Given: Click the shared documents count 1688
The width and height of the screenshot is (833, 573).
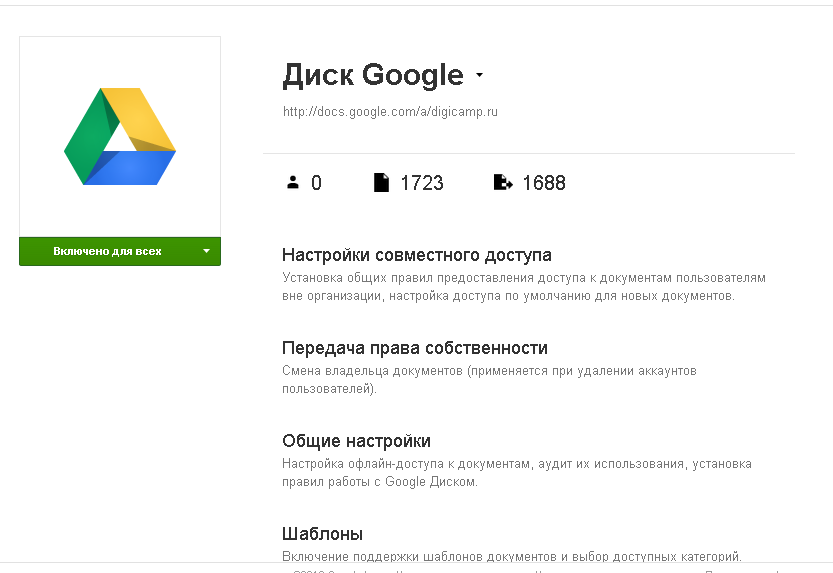Looking at the screenshot, I should click(544, 183).
